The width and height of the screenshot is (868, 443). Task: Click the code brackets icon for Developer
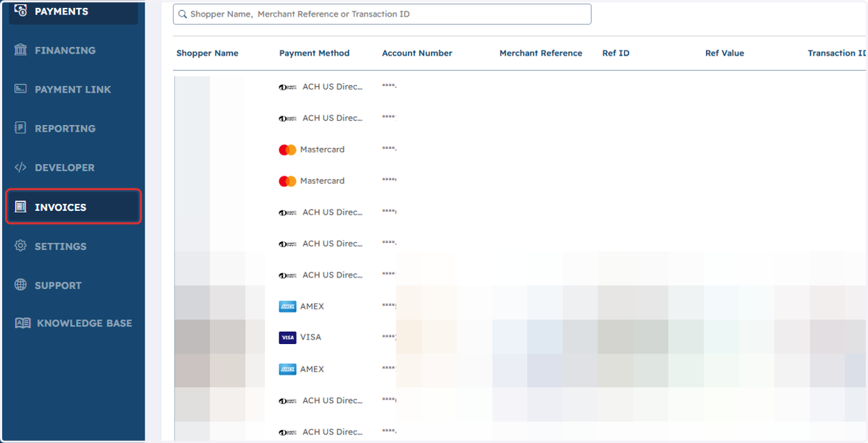coord(21,167)
